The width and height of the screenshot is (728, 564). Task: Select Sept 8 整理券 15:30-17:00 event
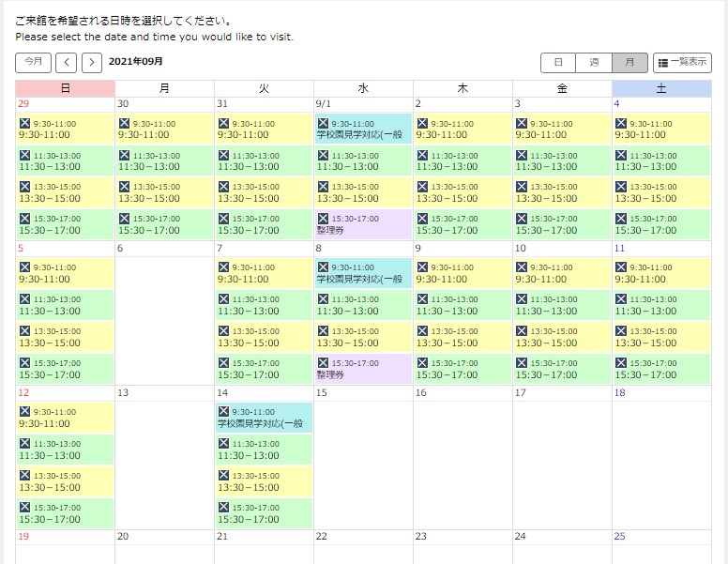pos(363,369)
